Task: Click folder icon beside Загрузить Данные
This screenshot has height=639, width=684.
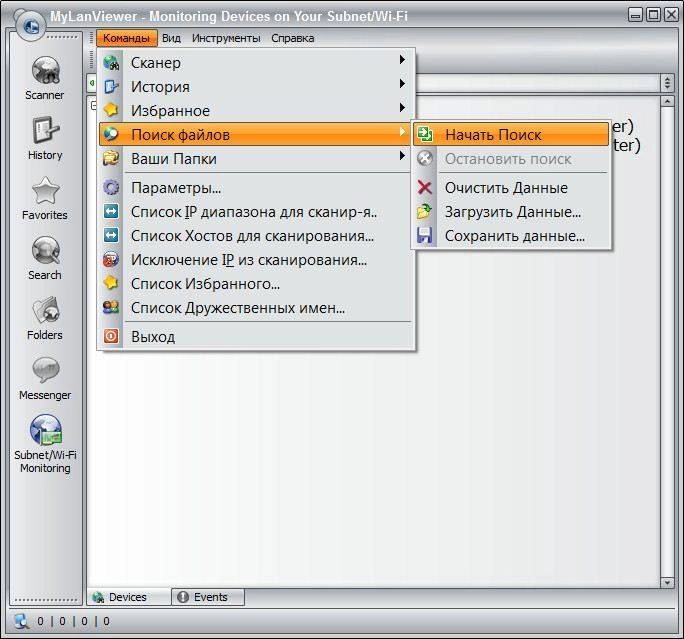Action: (424, 212)
